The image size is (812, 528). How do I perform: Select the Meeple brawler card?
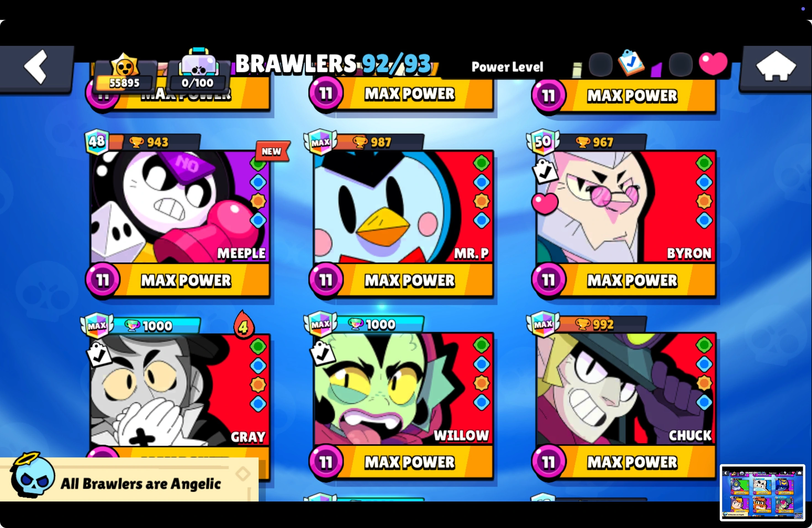click(180, 207)
